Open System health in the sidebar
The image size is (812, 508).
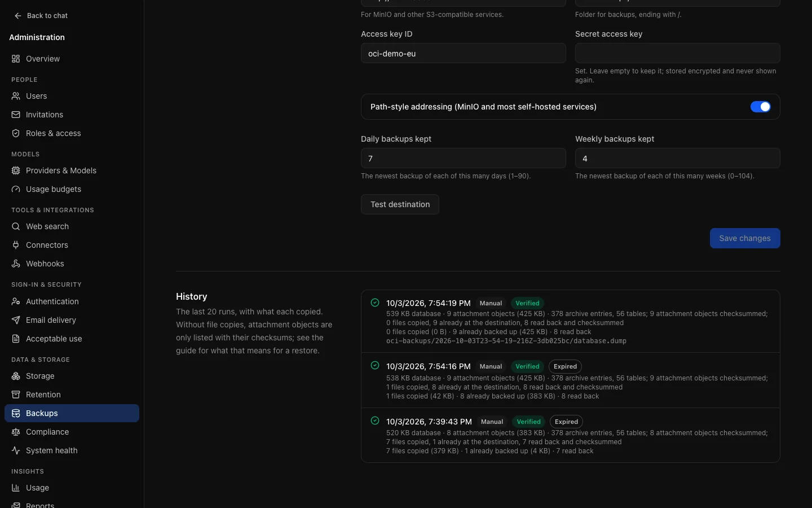(72, 450)
